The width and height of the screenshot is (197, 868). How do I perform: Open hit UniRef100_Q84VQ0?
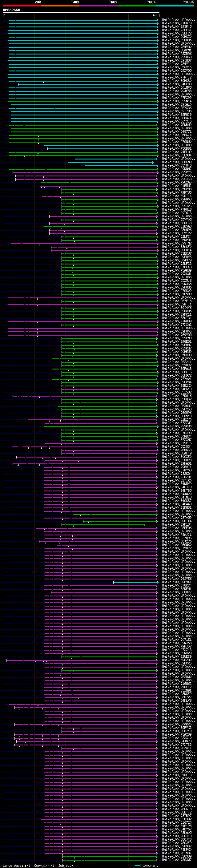(177, 47)
